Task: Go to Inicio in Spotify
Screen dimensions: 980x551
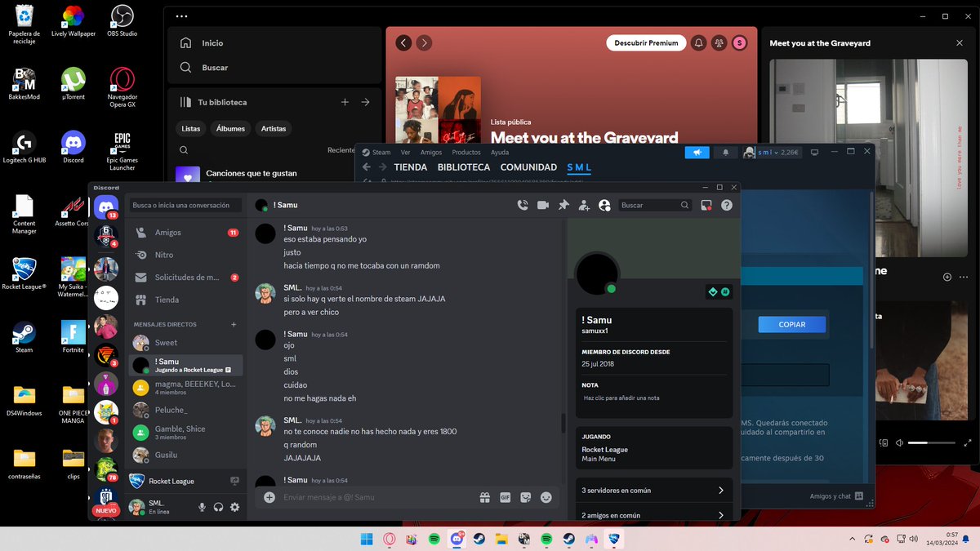Action: pyautogui.click(x=201, y=43)
